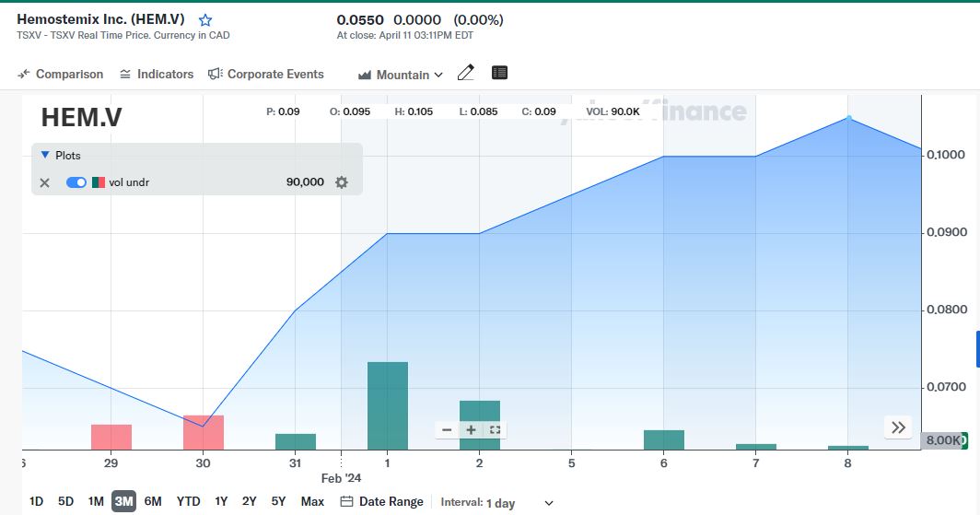Expand the Mountain chart type dropdown
980x515 pixels.
(x=400, y=75)
